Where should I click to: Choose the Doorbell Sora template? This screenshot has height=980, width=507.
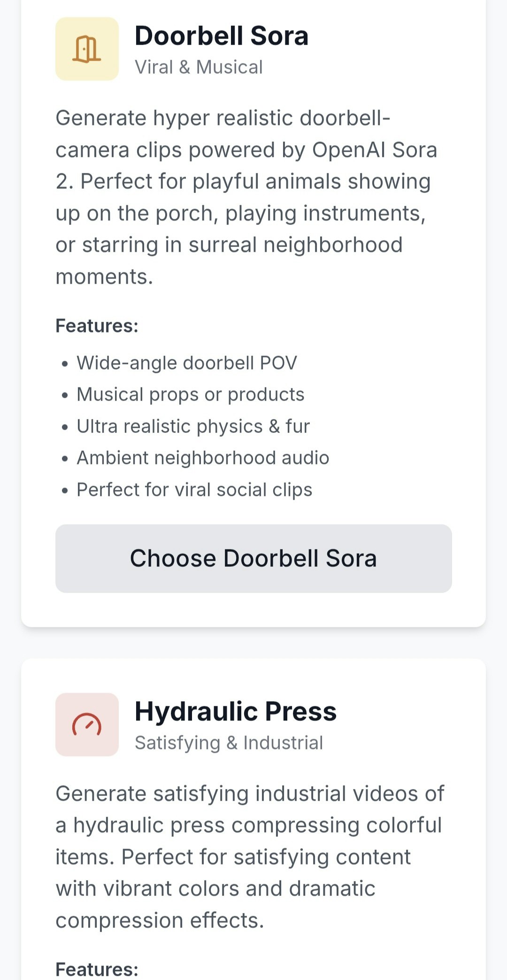[x=253, y=559]
